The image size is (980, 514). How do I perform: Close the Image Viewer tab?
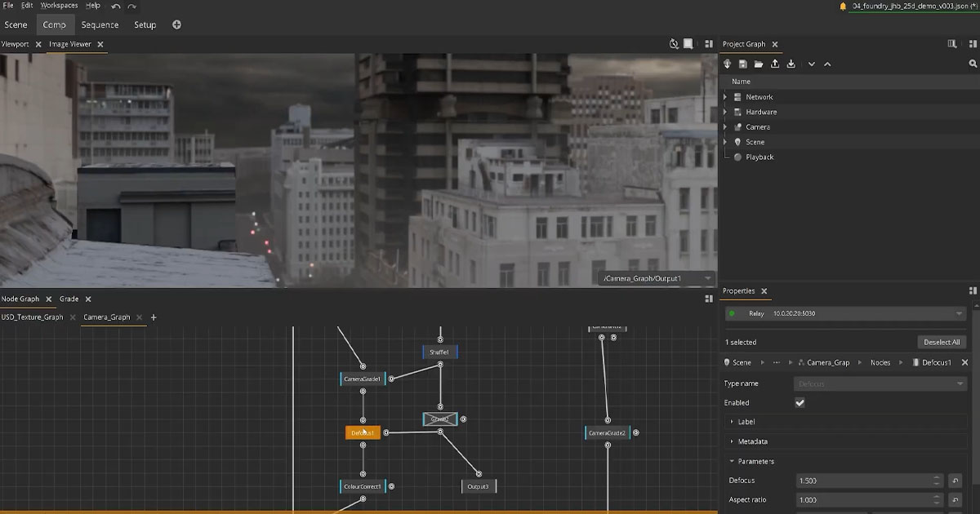point(100,44)
